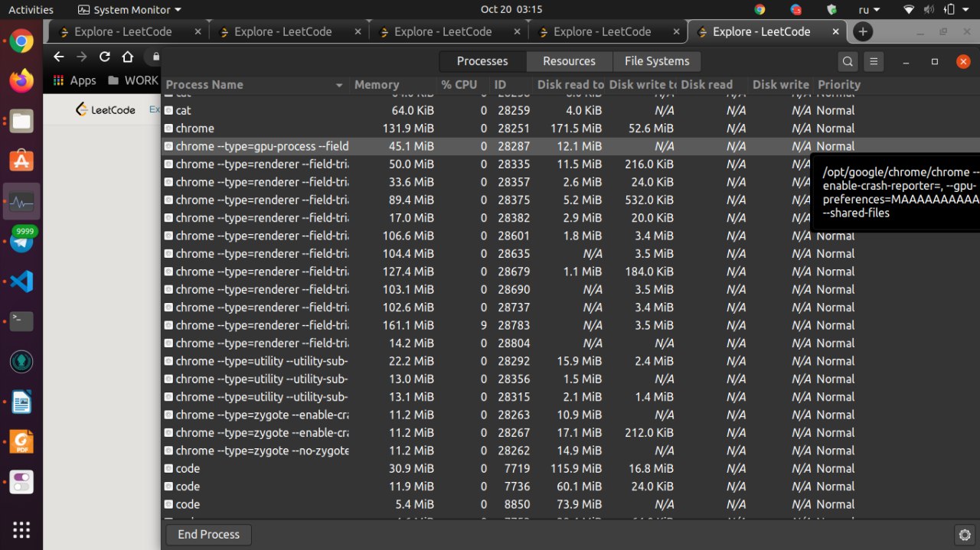Click muted volume icon in top bar
The image size is (980, 550).
[x=929, y=10]
